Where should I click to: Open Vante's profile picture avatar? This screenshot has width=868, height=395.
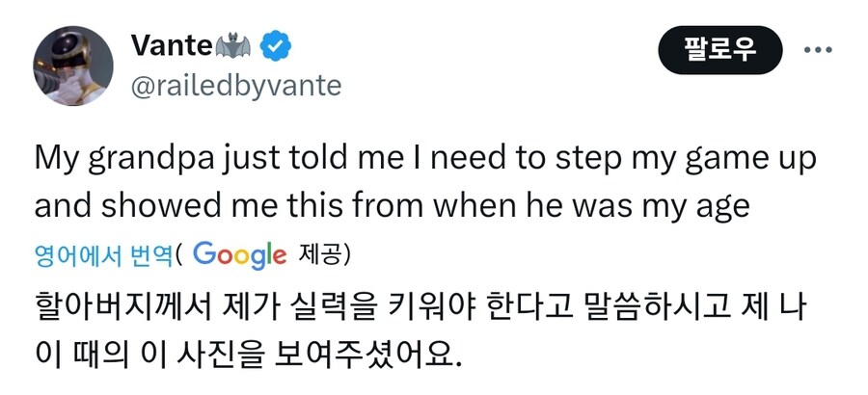pos(74,66)
